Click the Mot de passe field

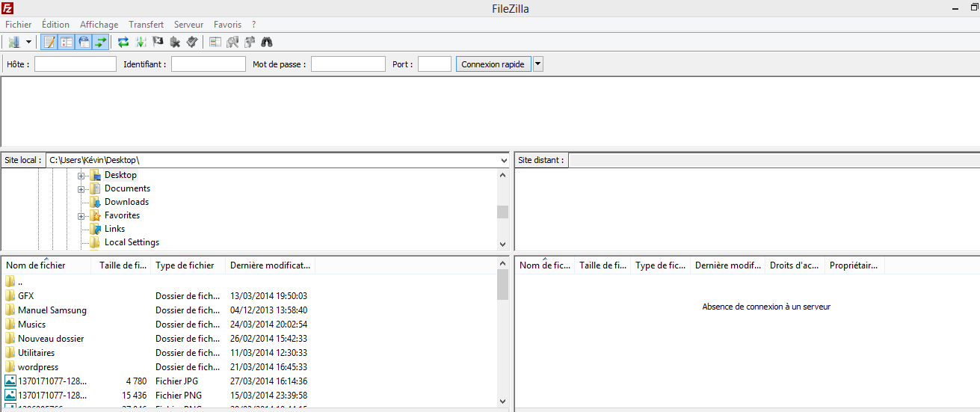pyautogui.click(x=348, y=64)
